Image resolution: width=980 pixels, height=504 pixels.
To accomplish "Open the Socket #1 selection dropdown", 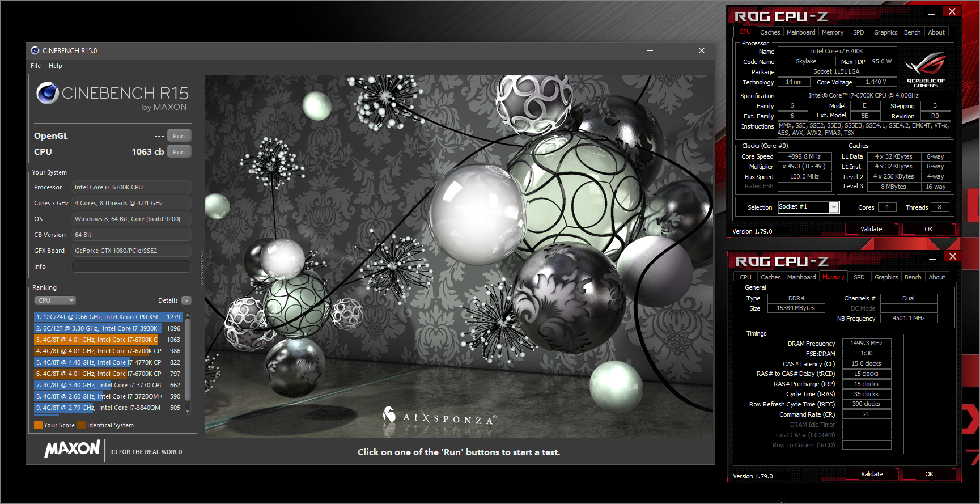I will click(x=808, y=207).
